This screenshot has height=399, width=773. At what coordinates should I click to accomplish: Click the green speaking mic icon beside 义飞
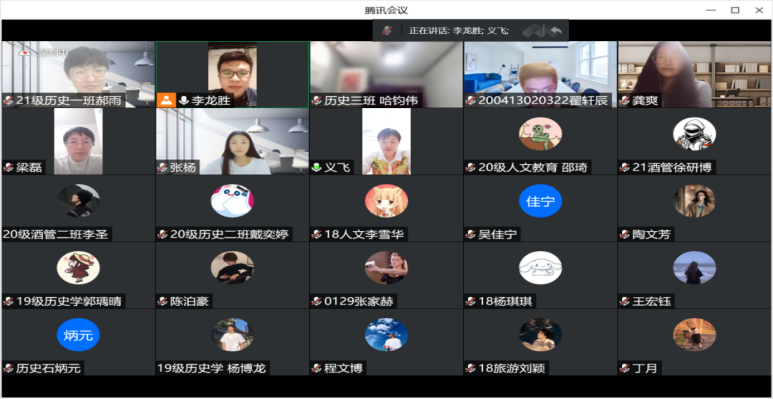point(316,168)
